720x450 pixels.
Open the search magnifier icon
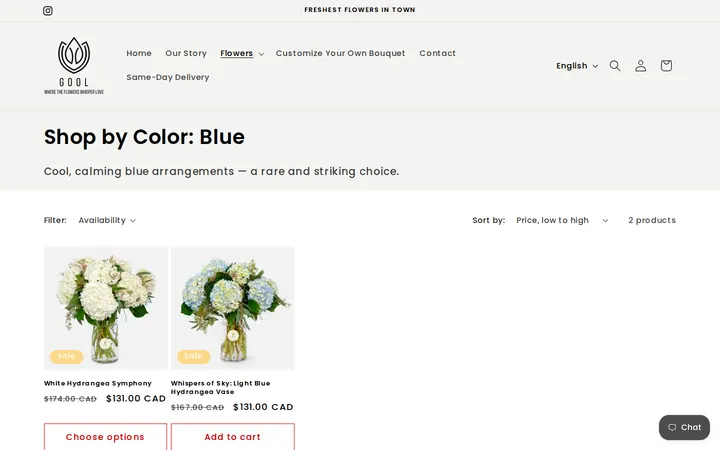tap(615, 66)
